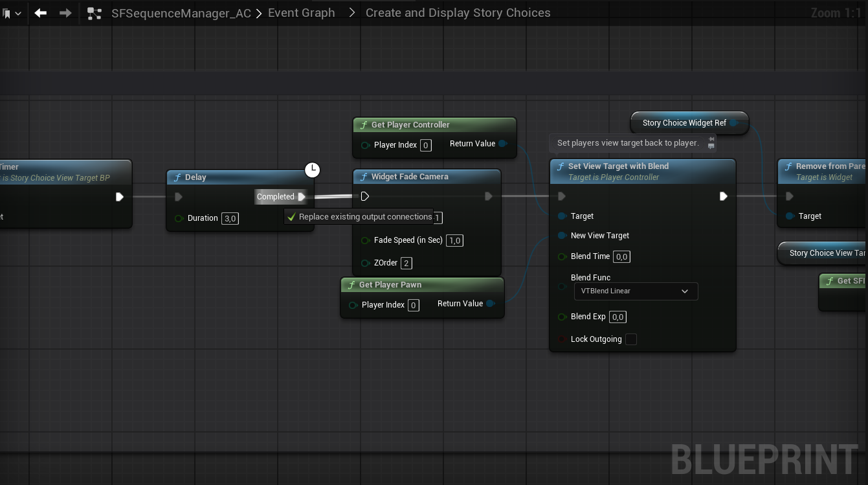The width and height of the screenshot is (868, 485).
Task: Click the Blend Time input pin
Action: tap(562, 257)
